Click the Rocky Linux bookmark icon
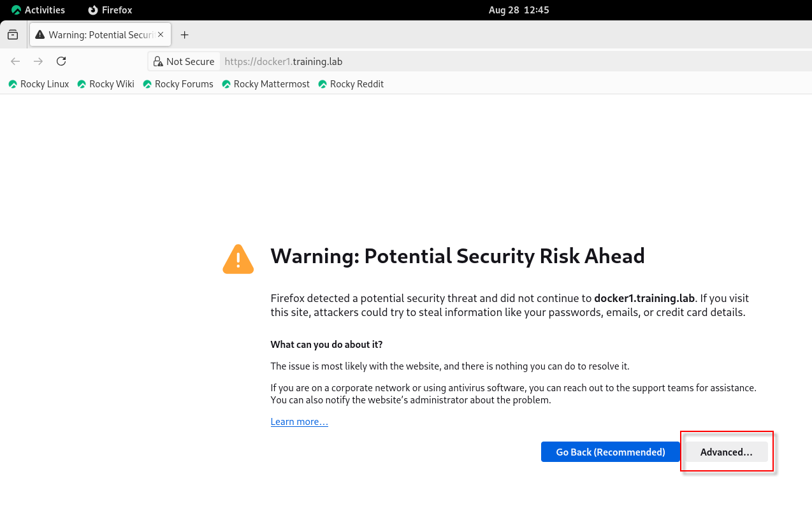812x511 pixels. [x=13, y=84]
